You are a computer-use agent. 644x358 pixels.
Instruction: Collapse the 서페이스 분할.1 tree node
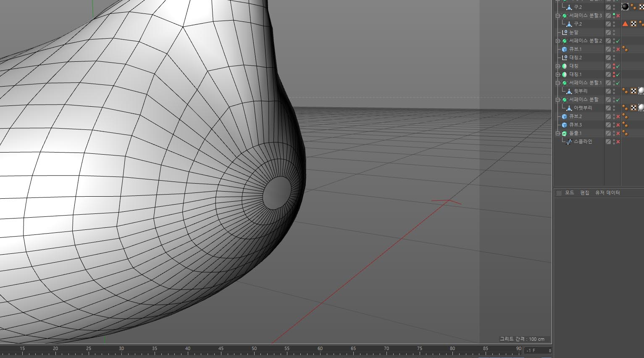point(558,83)
